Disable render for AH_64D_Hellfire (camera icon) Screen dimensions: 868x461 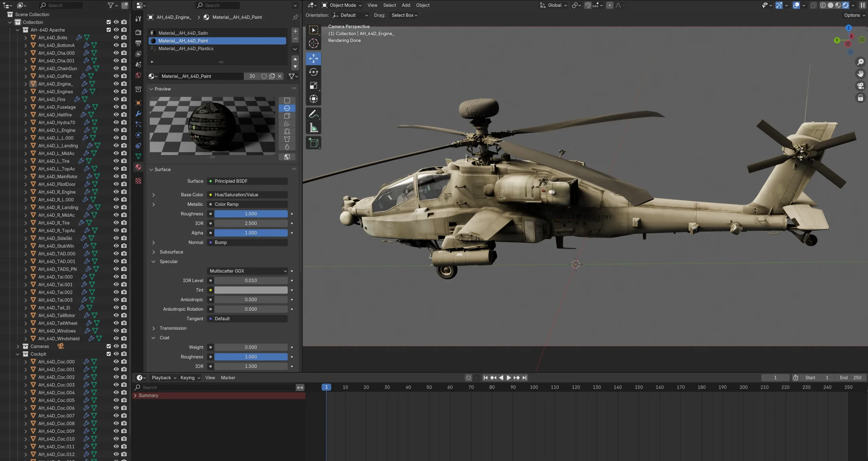click(x=124, y=115)
